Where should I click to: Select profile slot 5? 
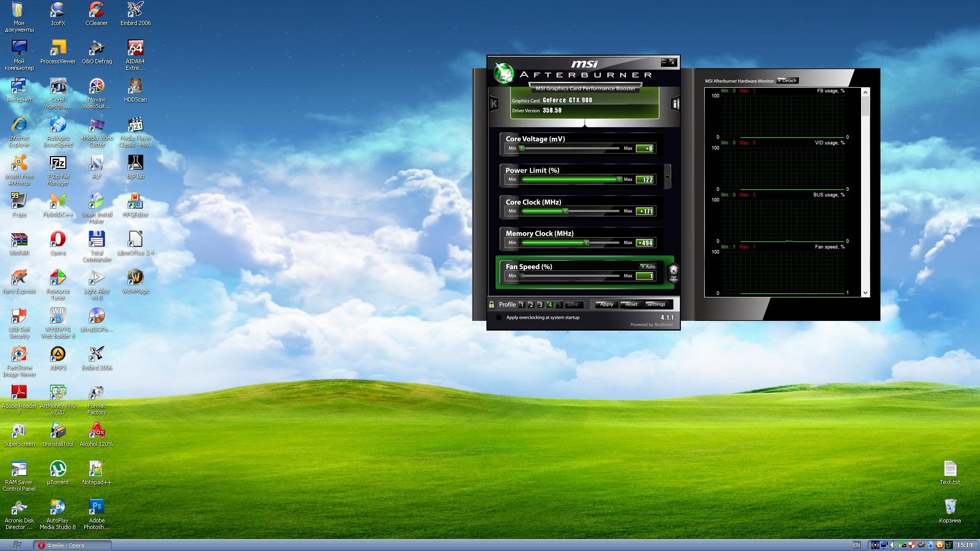pos(559,305)
